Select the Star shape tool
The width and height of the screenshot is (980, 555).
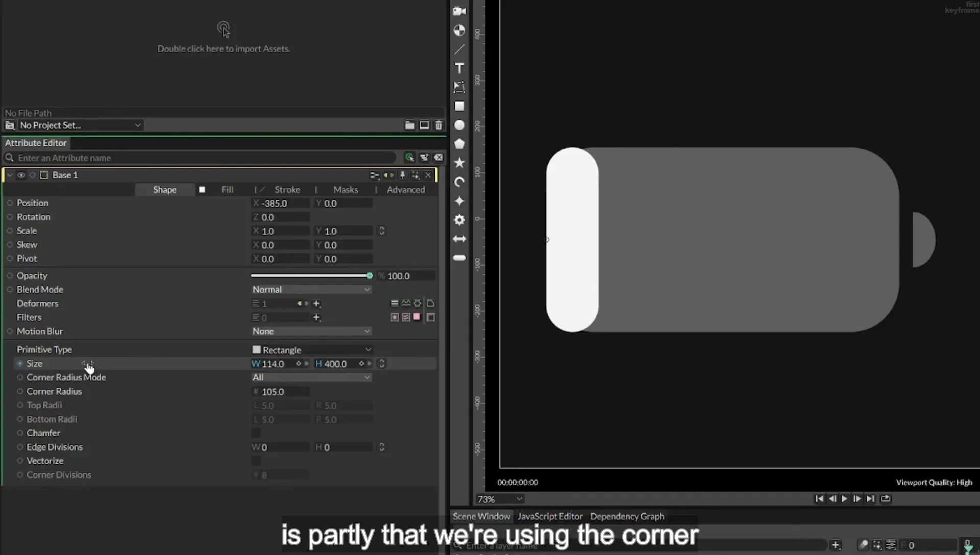point(459,163)
